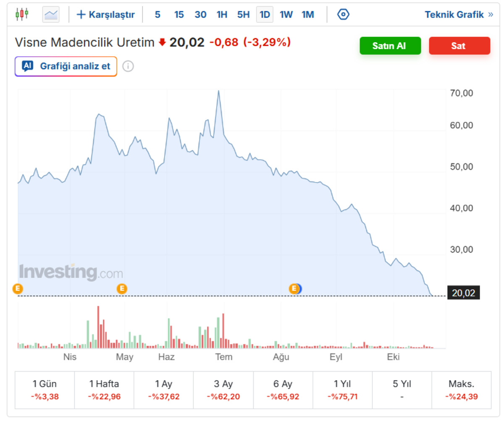Switch to the 1W weekly interval

point(286,15)
